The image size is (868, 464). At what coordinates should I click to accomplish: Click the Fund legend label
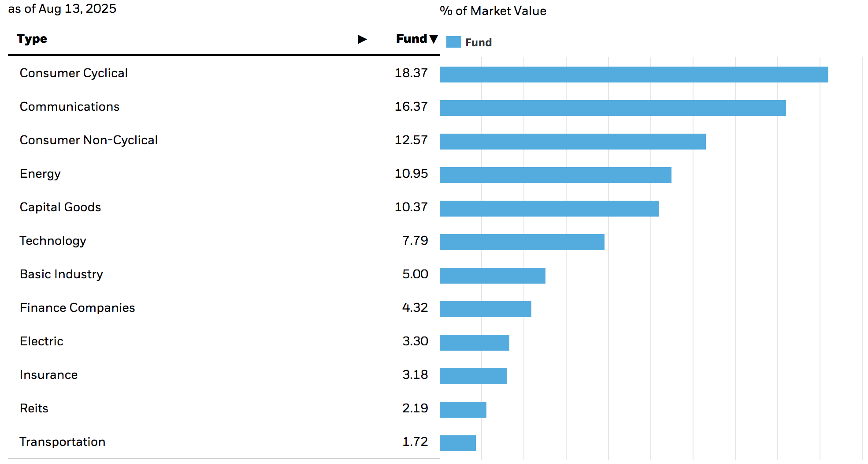pyautogui.click(x=478, y=43)
